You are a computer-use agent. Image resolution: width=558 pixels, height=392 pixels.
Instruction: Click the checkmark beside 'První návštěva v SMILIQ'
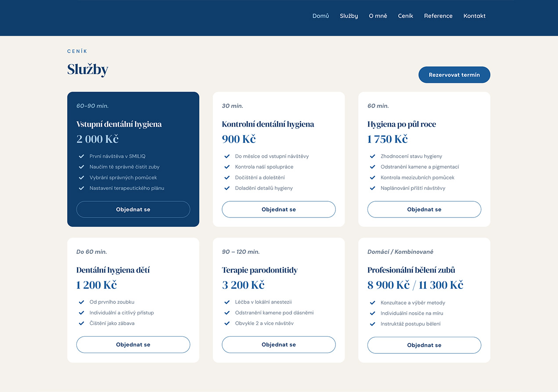click(x=81, y=156)
